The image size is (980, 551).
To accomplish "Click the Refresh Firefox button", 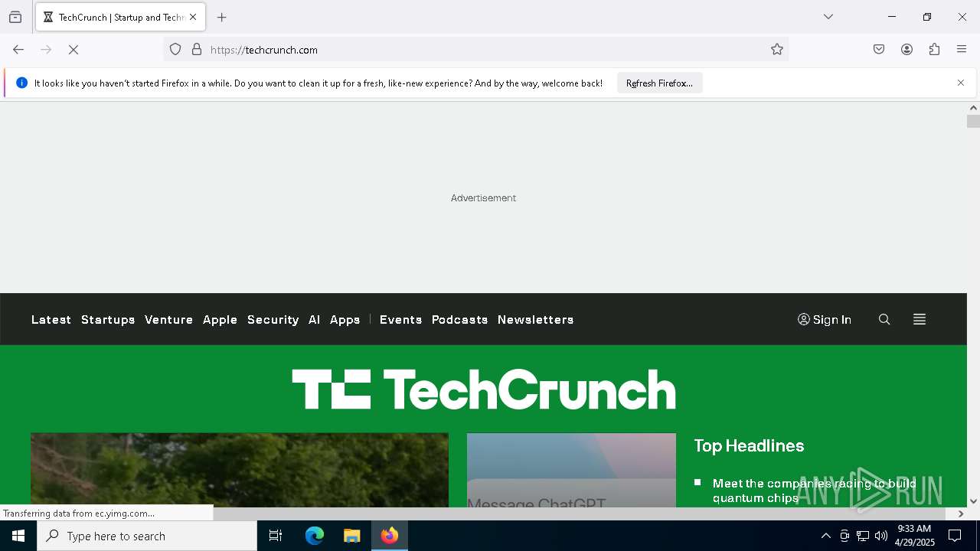I will point(659,83).
